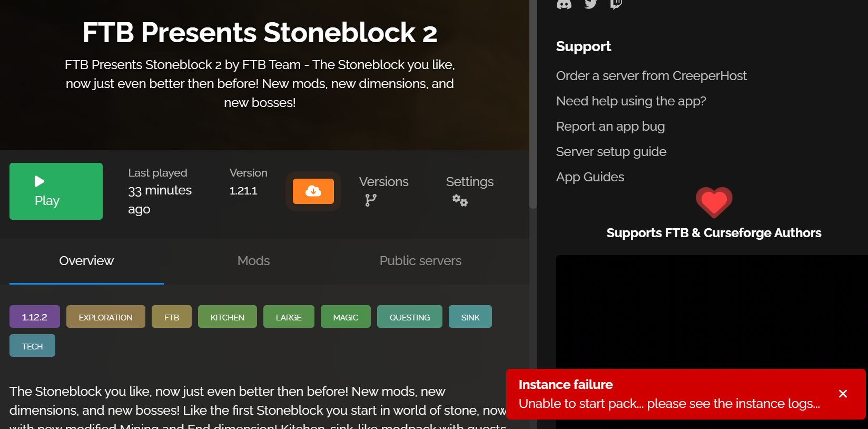Open the Versions branch icon
The image size is (868, 429).
pyautogui.click(x=371, y=200)
